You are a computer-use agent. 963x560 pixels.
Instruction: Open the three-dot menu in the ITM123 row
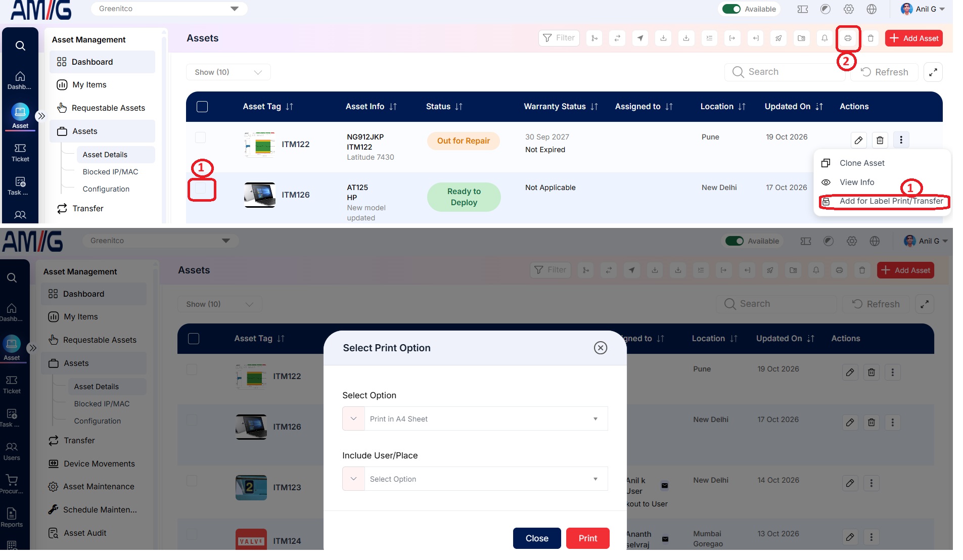point(871,483)
